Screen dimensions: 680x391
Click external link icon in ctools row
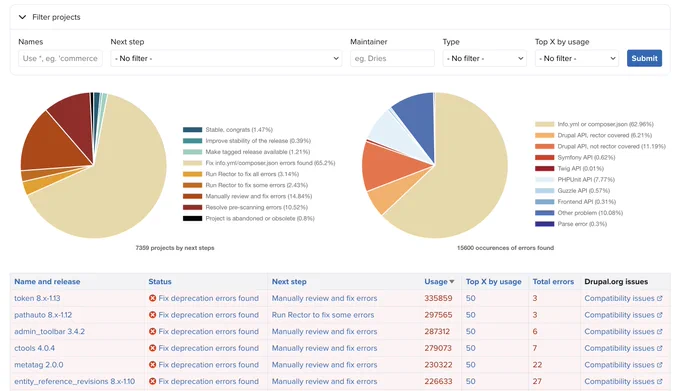(x=660, y=348)
